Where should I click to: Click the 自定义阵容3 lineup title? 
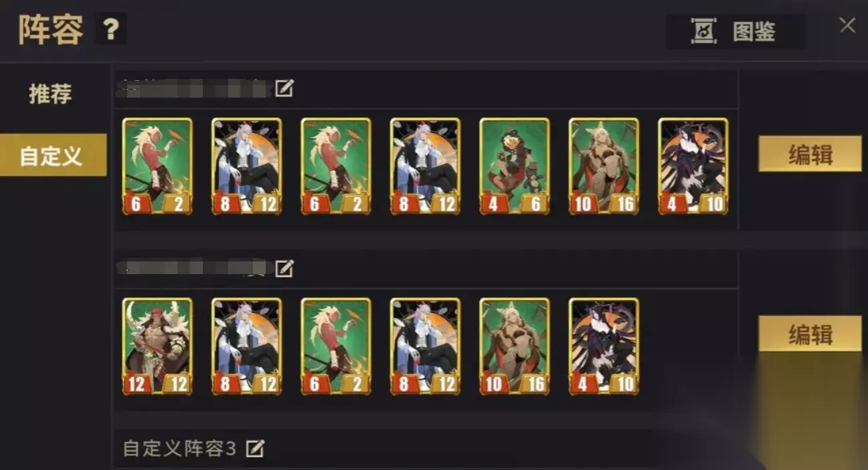(x=179, y=448)
